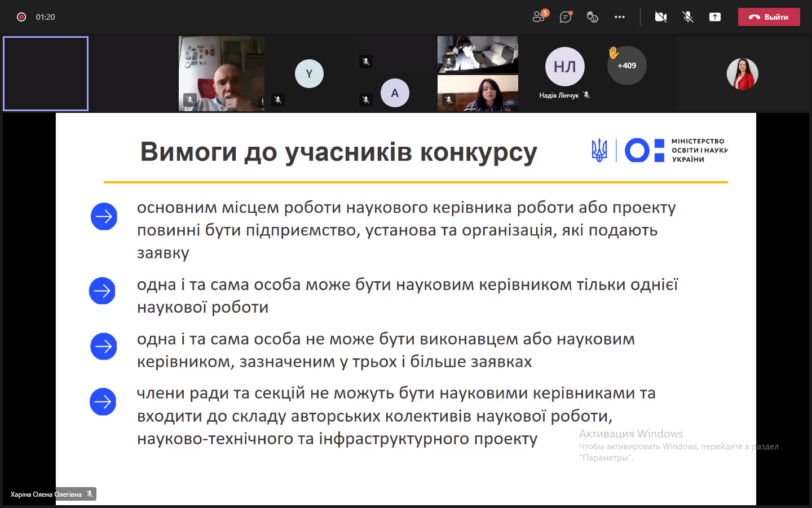The width and height of the screenshot is (812, 508).
Task: Click muted mic on man's video
Action: point(190,100)
